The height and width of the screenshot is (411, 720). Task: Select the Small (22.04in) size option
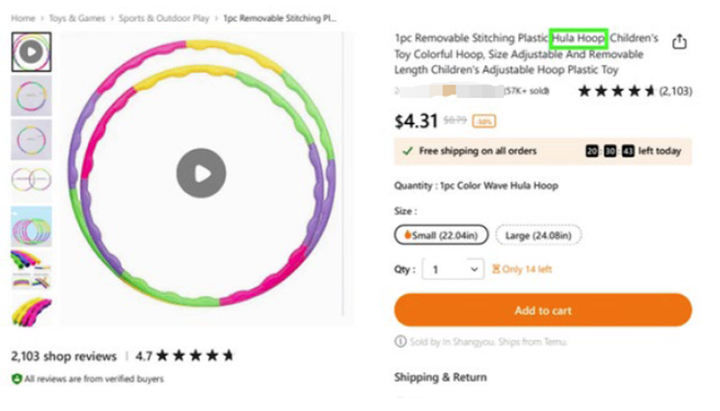[440, 235]
